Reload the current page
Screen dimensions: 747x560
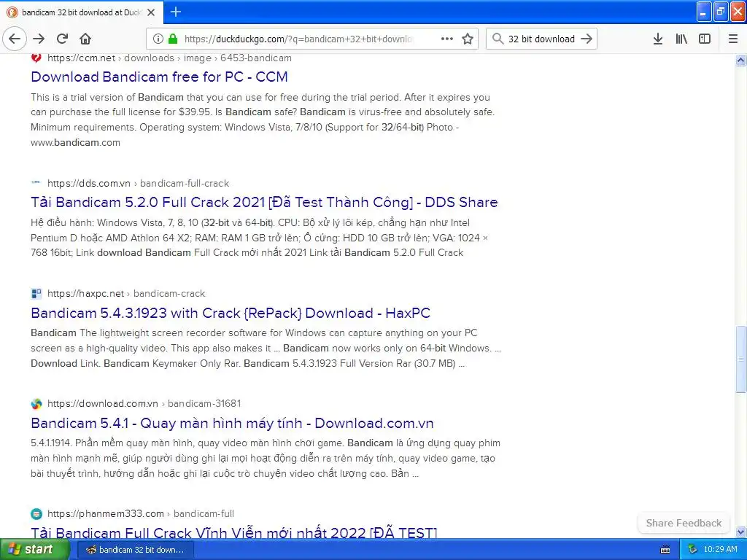[x=62, y=39]
